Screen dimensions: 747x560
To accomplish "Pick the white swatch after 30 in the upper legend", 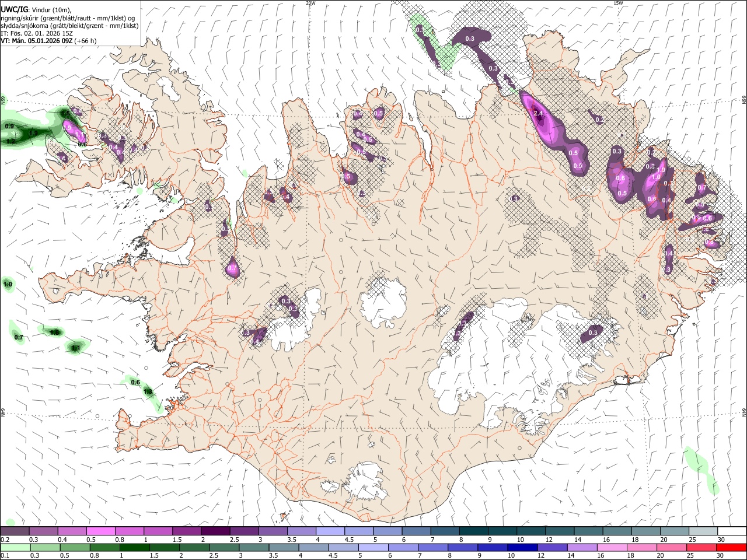I will (x=732, y=531).
